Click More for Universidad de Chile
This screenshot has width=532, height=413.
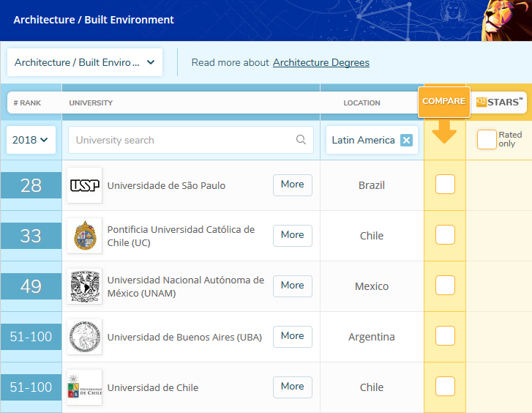click(293, 387)
